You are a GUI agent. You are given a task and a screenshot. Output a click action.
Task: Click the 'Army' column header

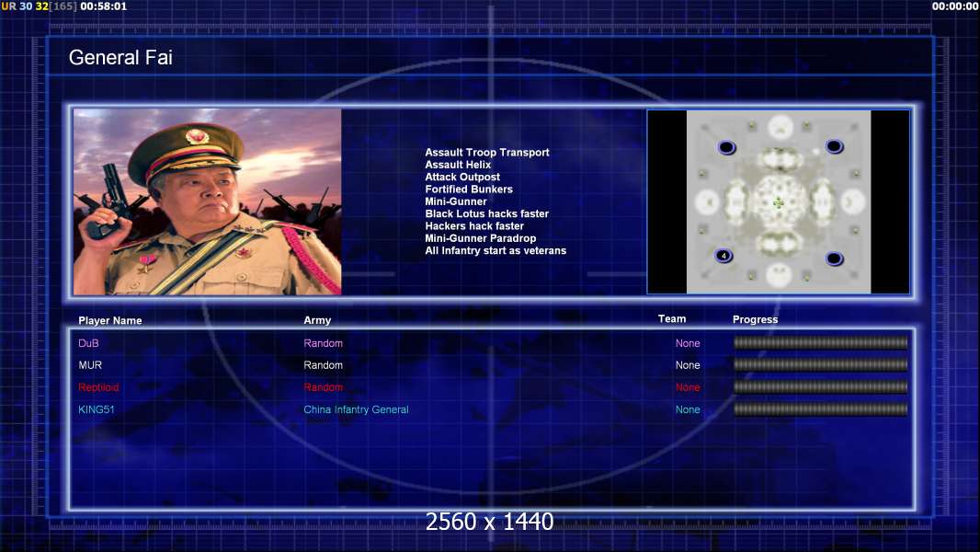click(317, 320)
